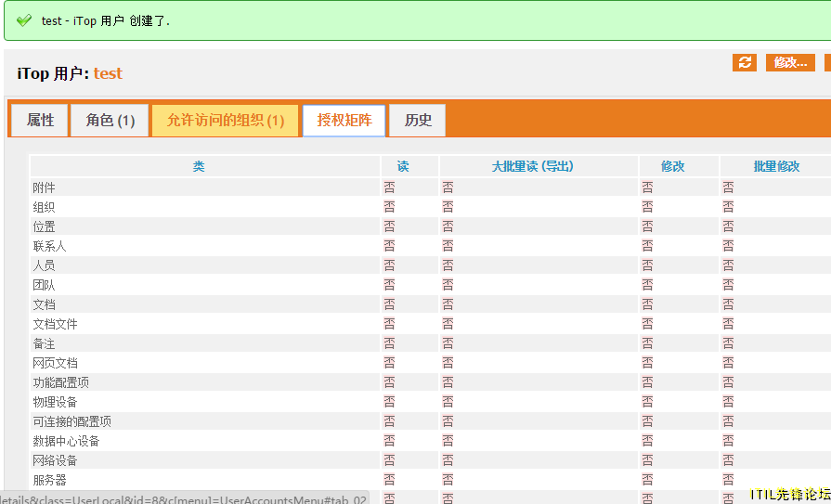The image size is (831, 504).
Task: Click 否 in 批量修改 column for 物理设备
Action: click(x=728, y=402)
